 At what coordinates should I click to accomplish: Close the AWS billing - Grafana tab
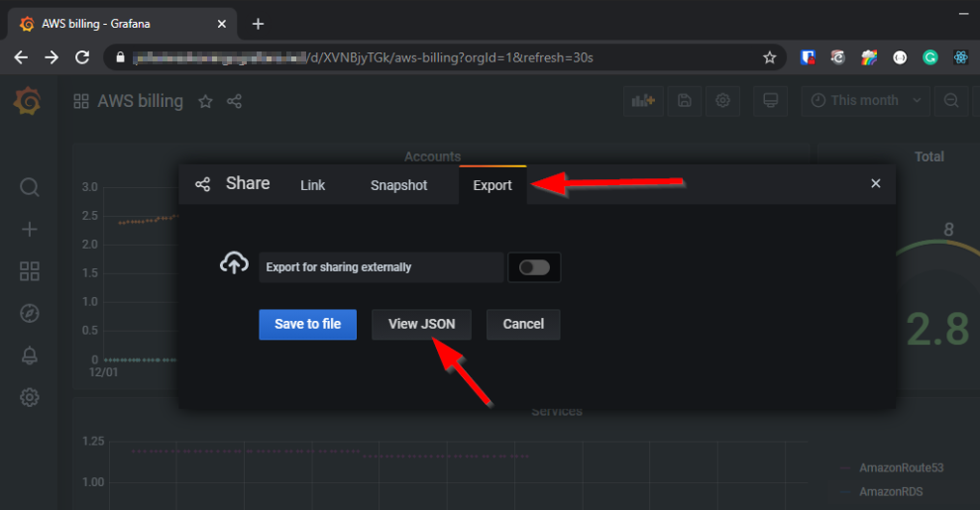click(221, 24)
